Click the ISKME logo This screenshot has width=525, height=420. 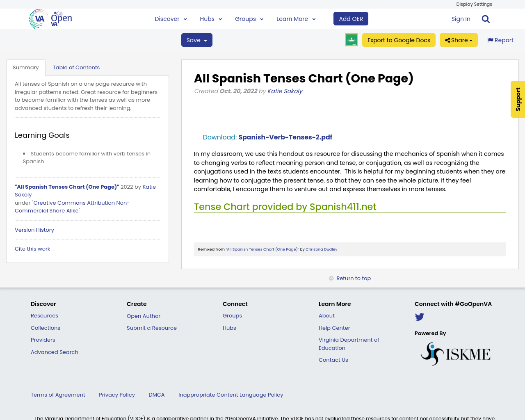[455, 353]
